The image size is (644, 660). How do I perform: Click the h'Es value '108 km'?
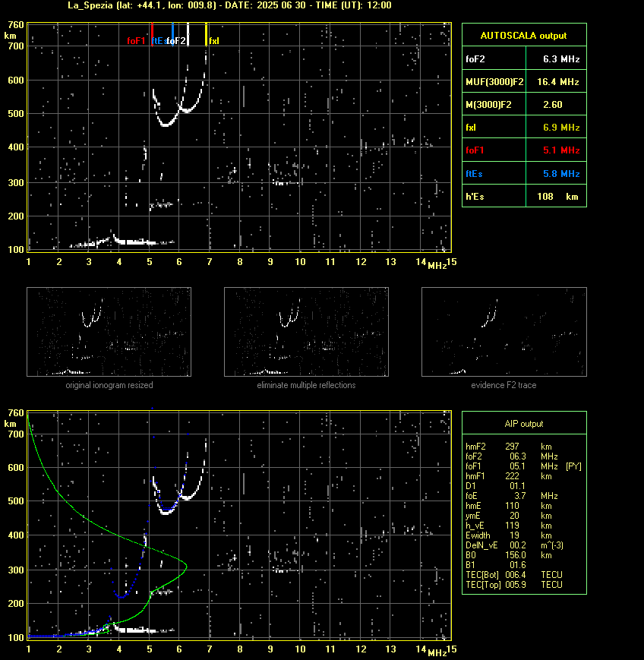(557, 197)
